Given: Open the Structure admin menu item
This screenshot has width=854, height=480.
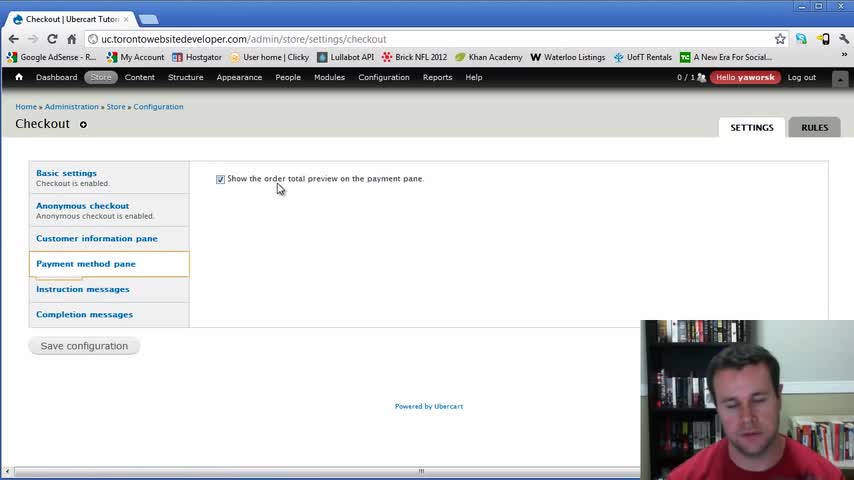Looking at the screenshot, I should [x=186, y=77].
